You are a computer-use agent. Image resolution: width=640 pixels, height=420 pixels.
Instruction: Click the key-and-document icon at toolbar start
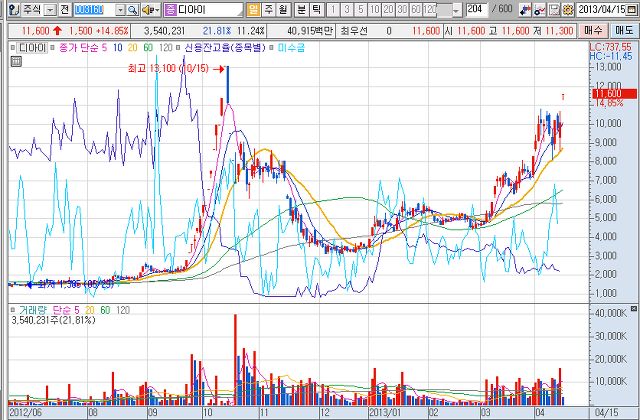tap(13, 10)
